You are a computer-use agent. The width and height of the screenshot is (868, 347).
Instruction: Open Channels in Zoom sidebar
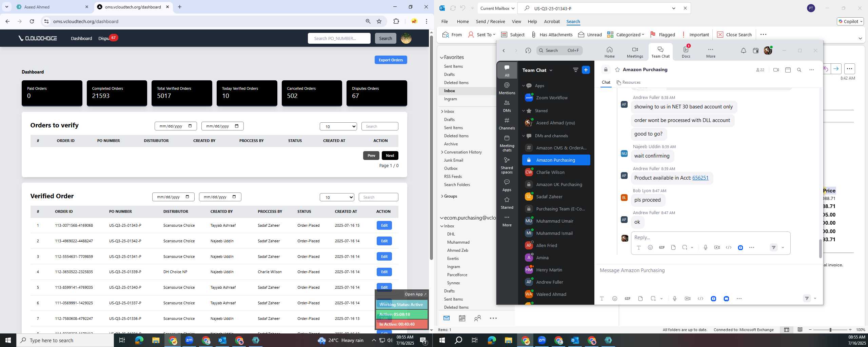507,123
